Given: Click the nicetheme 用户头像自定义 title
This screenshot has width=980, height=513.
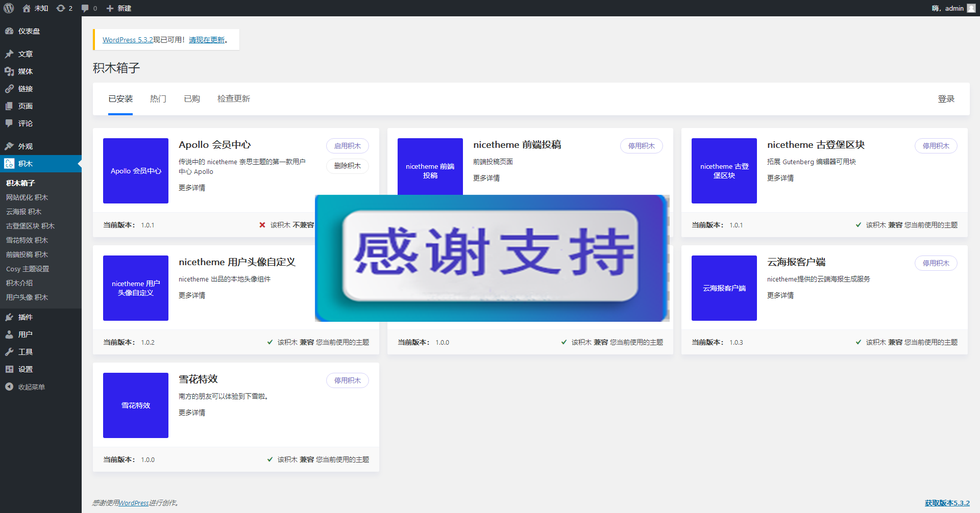Looking at the screenshot, I should tap(237, 262).
